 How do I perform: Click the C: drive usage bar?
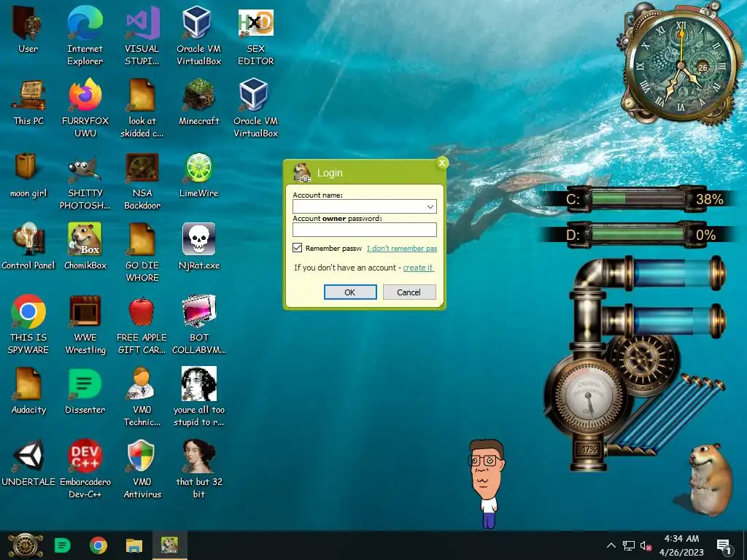click(x=637, y=198)
